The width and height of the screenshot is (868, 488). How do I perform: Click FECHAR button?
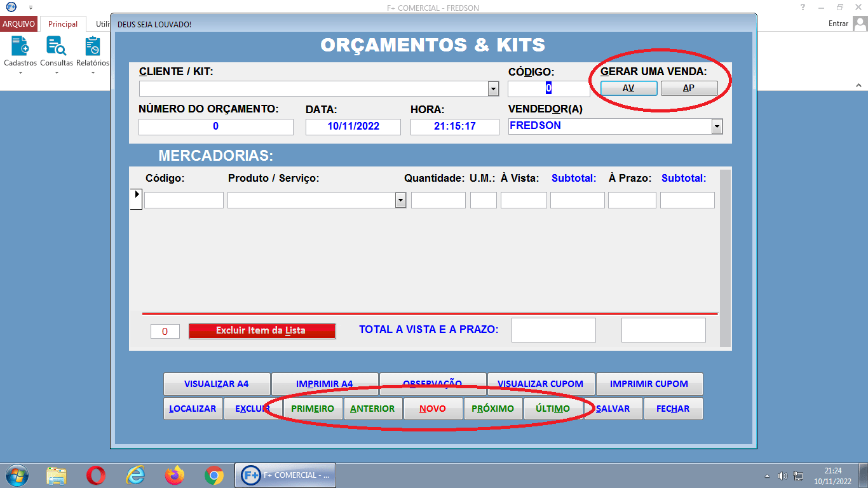pyautogui.click(x=673, y=409)
